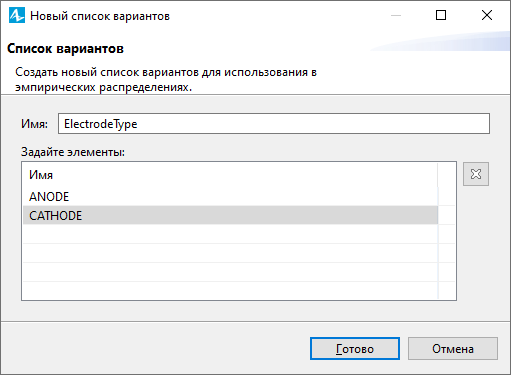511x375 pixels.
Task: Remove selected element with delete icon
Action: (x=476, y=174)
